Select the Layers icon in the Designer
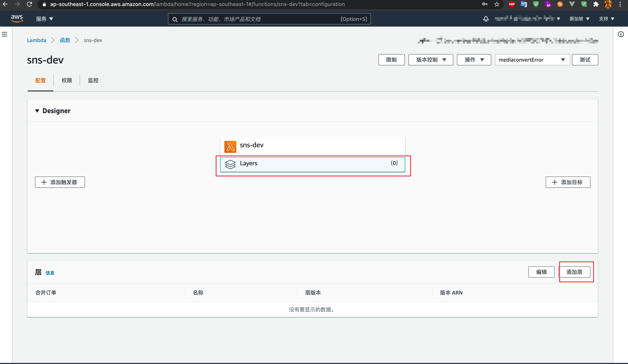 coord(231,164)
